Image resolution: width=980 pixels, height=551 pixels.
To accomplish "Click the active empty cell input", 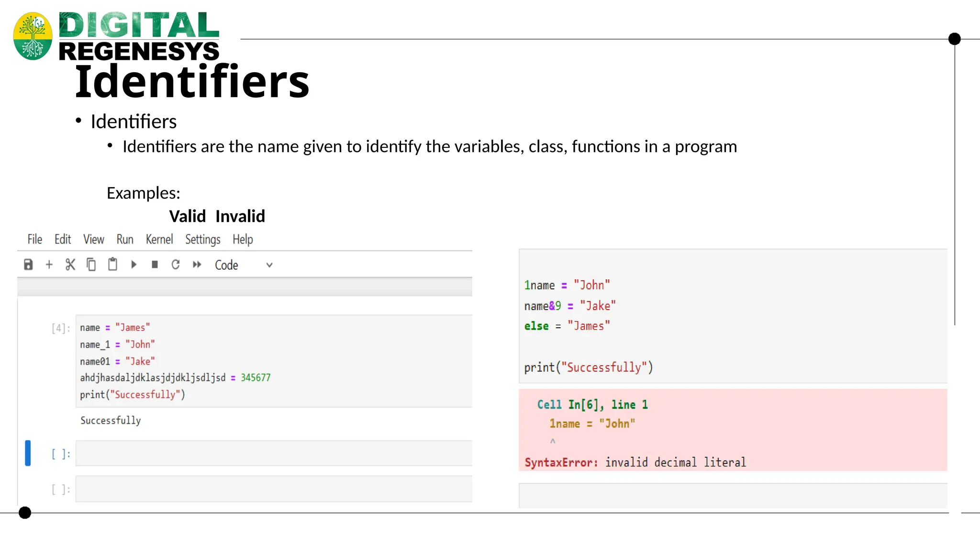I will [x=274, y=453].
